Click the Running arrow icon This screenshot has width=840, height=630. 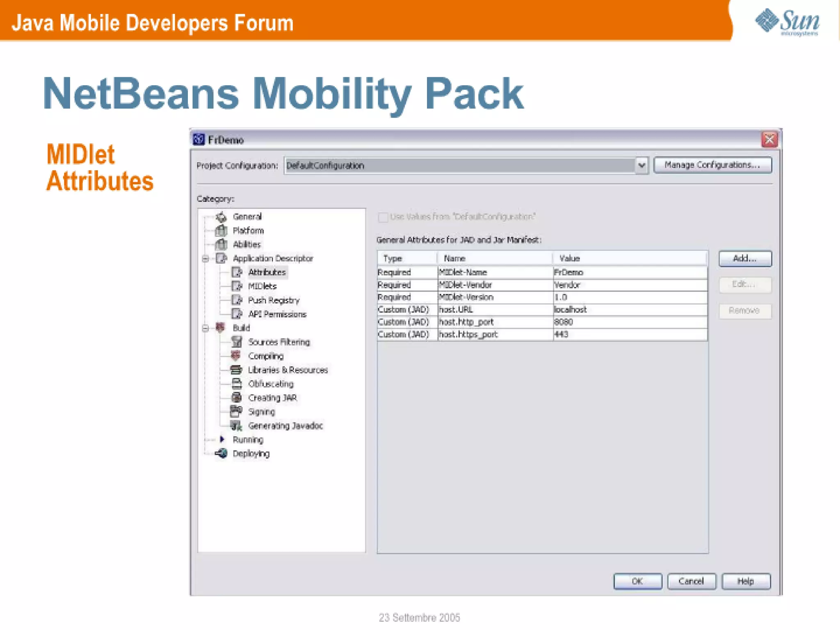[x=222, y=439]
